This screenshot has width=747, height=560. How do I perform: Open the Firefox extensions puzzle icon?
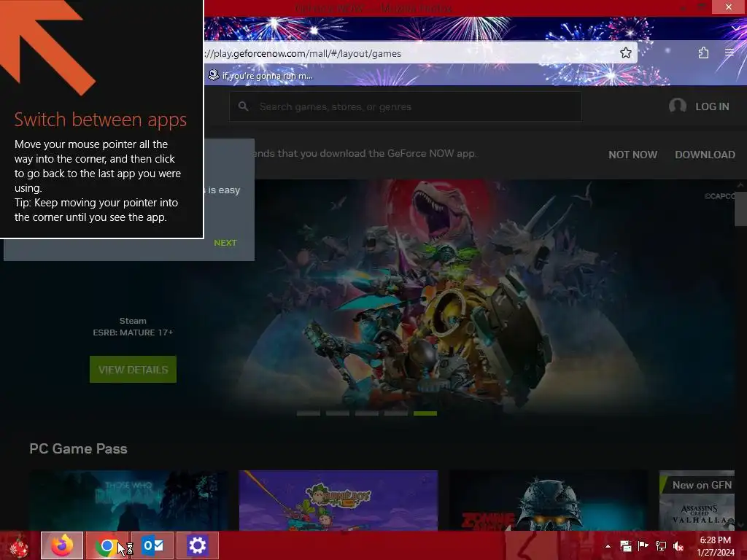[703, 52]
